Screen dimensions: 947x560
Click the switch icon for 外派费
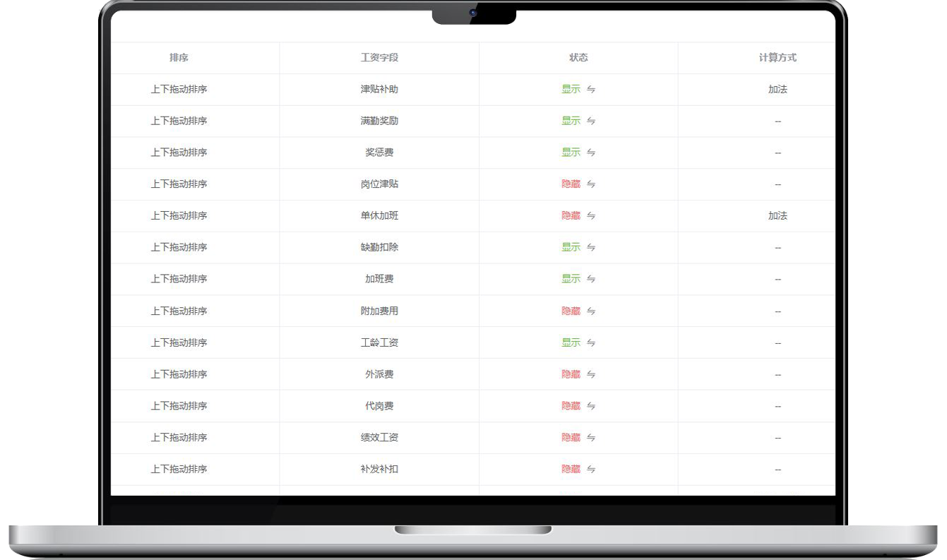[x=591, y=374]
